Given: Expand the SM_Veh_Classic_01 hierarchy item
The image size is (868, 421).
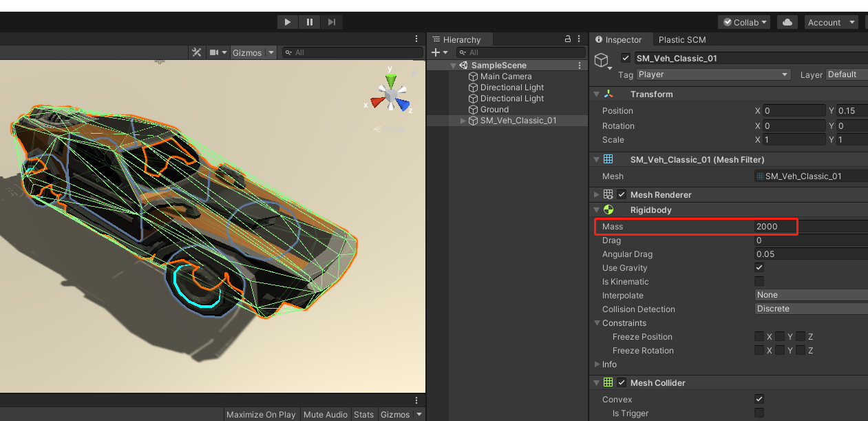Looking at the screenshot, I should coord(463,121).
